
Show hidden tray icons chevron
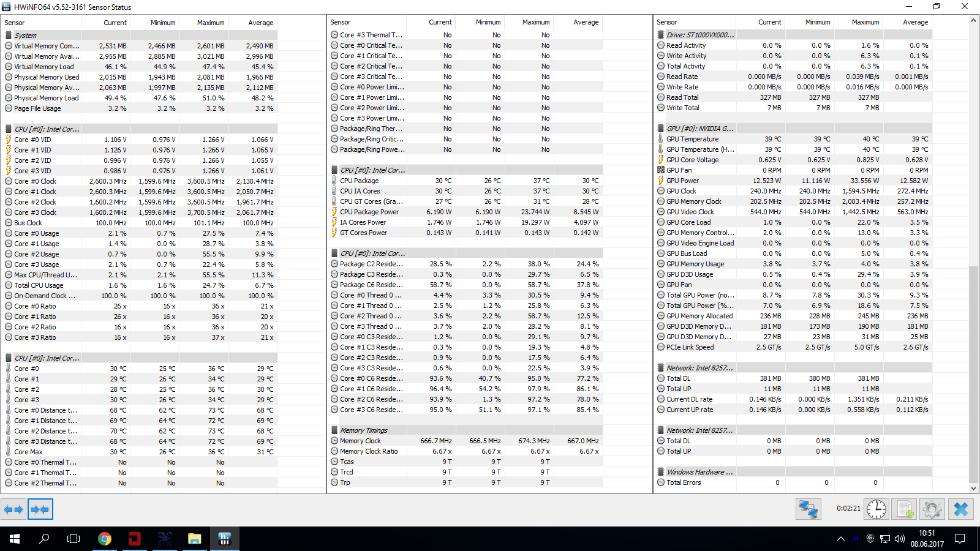tap(841, 539)
